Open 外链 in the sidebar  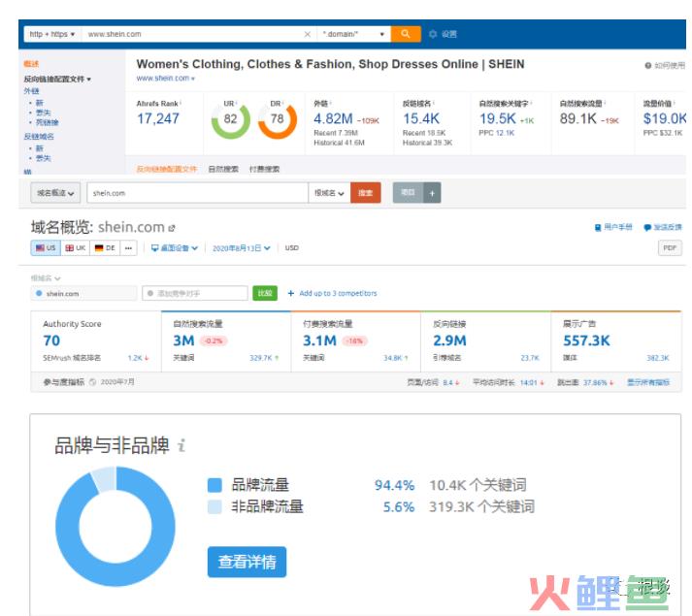point(31,91)
